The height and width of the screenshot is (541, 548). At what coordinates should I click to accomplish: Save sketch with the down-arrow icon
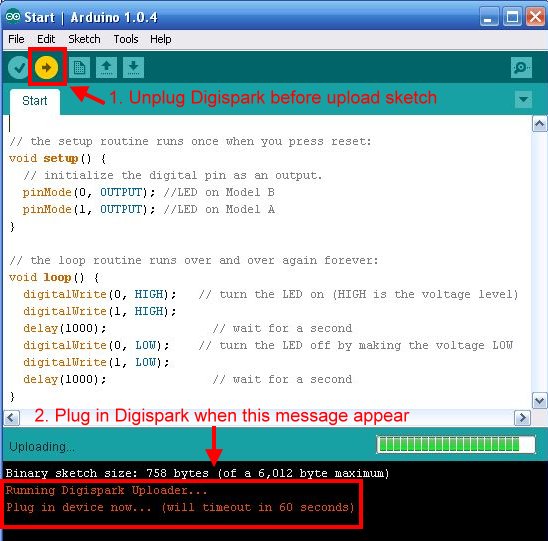coord(133,67)
